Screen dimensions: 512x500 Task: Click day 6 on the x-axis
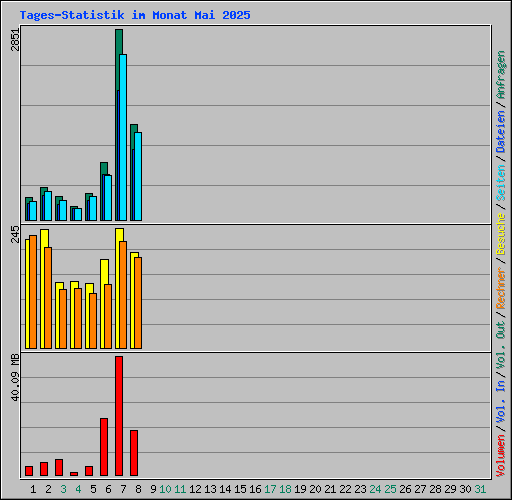[x=108, y=489]
